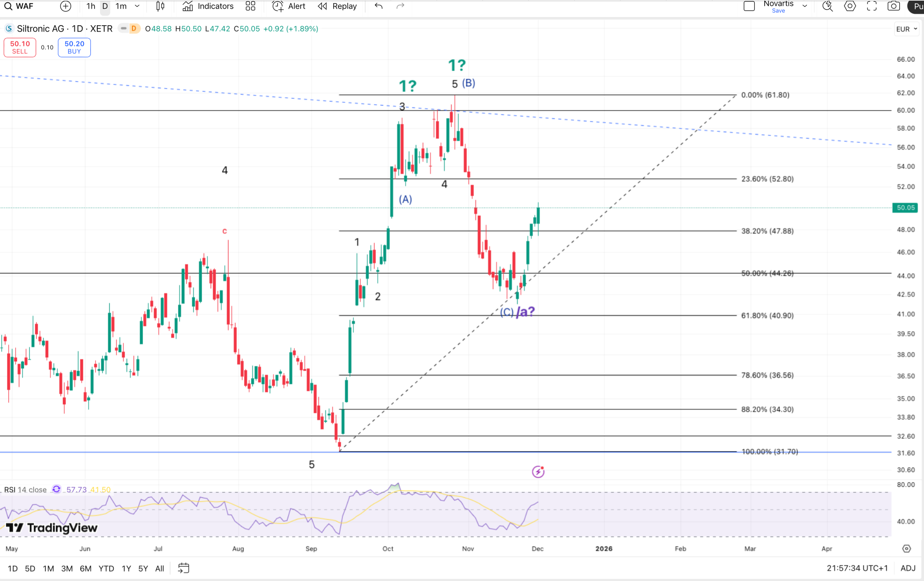This screenshot has width=924, height=581.
Task: Click the add symbol plus icon
Action: [x=66, y=6]
